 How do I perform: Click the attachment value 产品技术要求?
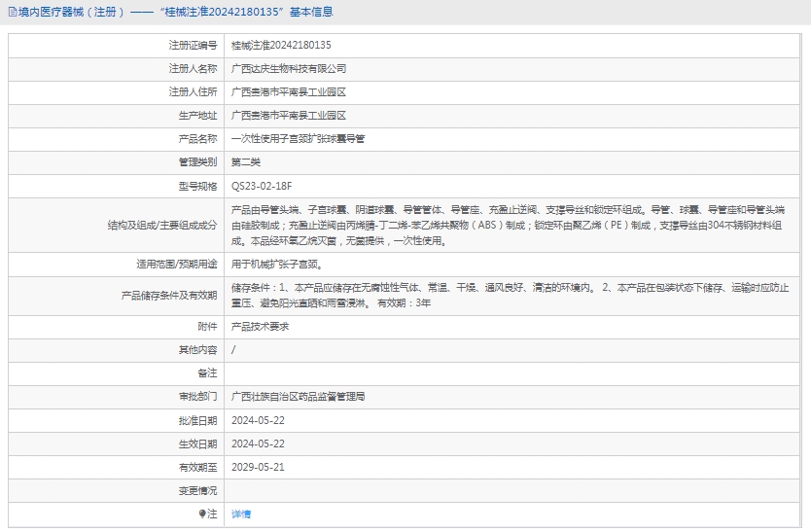(x=260, y=327)
